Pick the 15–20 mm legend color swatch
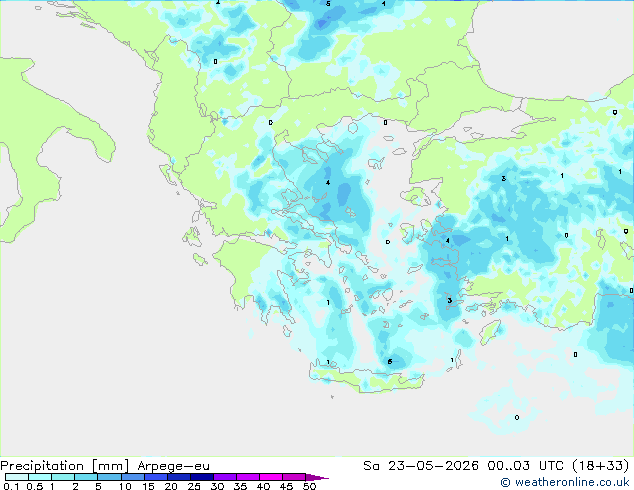 click(x=155, y=477)
